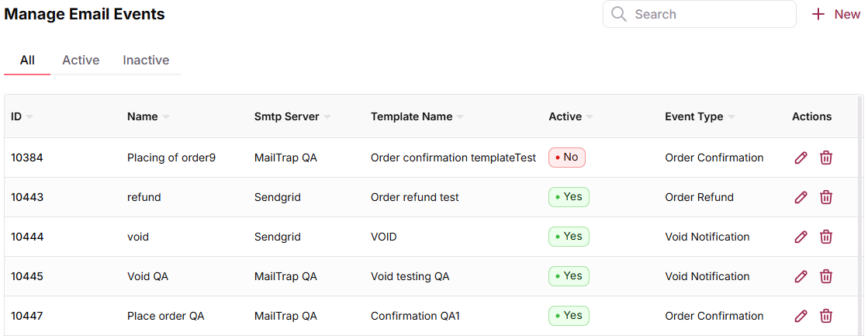Click the name Place order QA
This screenshot has width=868, height=336.
165,316
